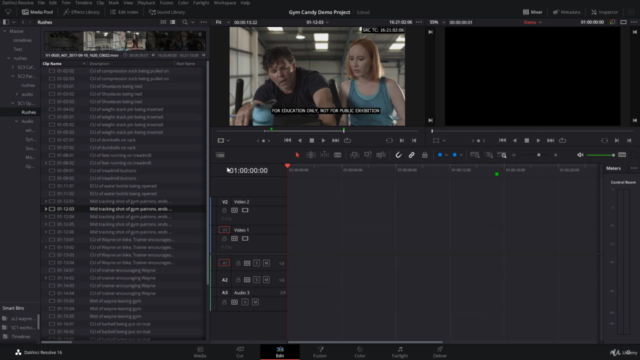Solo the A1 audio track
640x360 pixels.
(x=256, y=263)
